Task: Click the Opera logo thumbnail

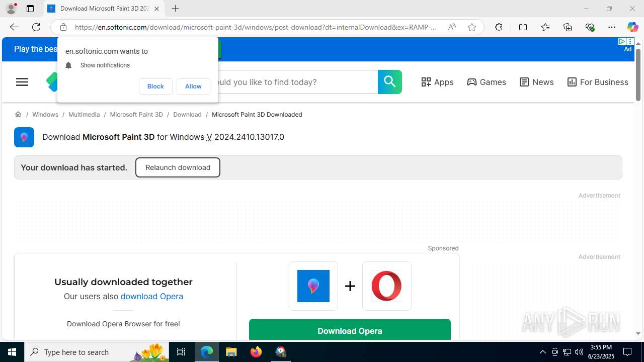Action: (x=387, y=286)
